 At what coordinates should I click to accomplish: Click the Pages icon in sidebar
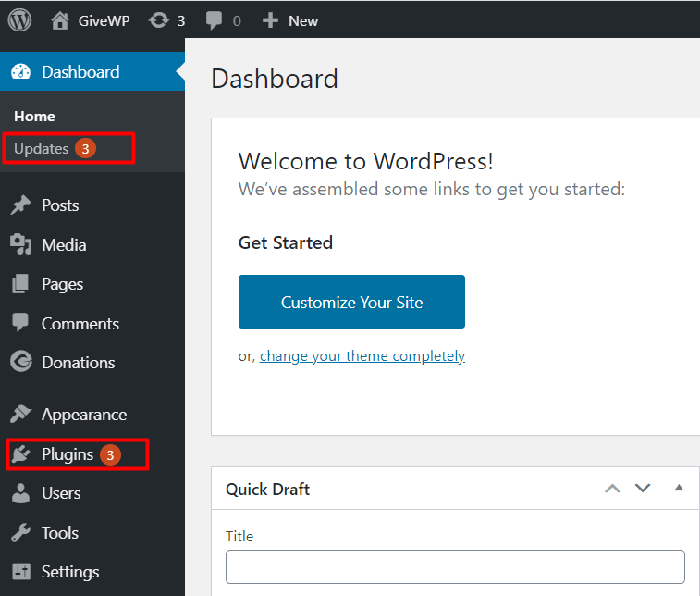click(20, 284)
